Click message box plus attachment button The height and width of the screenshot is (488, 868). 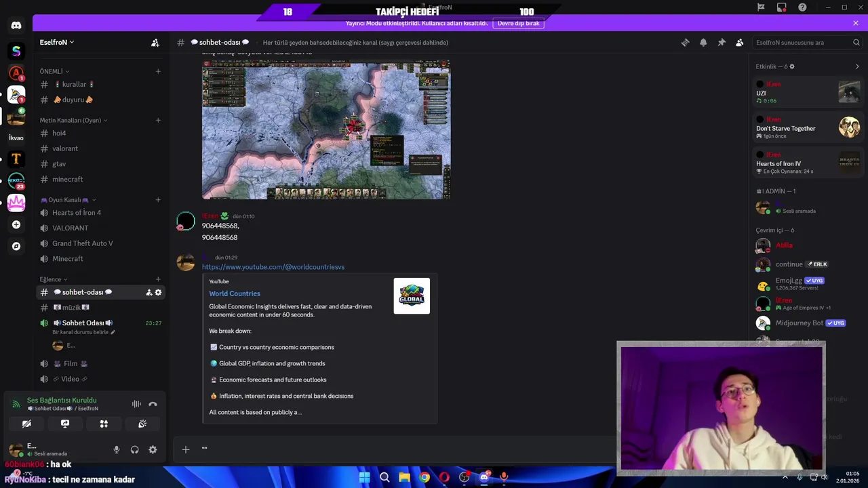(x=186, y=449)
